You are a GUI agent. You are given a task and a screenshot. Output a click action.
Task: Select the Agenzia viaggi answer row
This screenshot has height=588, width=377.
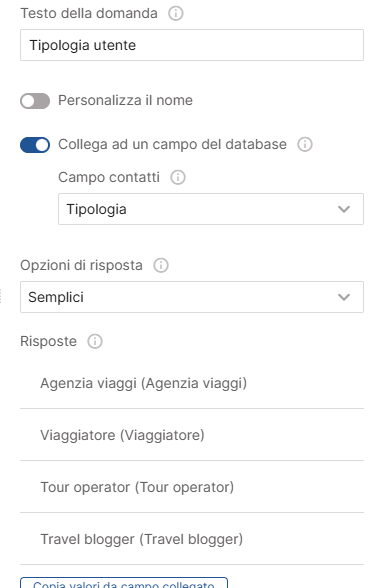pos(192,383)
